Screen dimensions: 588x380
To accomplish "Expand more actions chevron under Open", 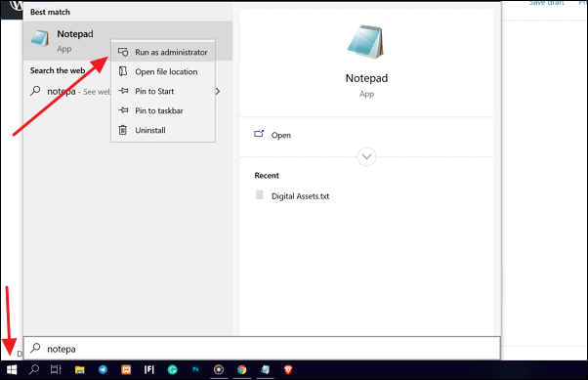I will click(x=366, y=156).
